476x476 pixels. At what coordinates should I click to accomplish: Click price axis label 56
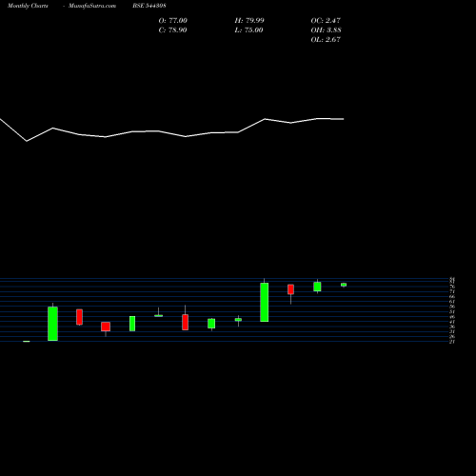tap(452, 307)
